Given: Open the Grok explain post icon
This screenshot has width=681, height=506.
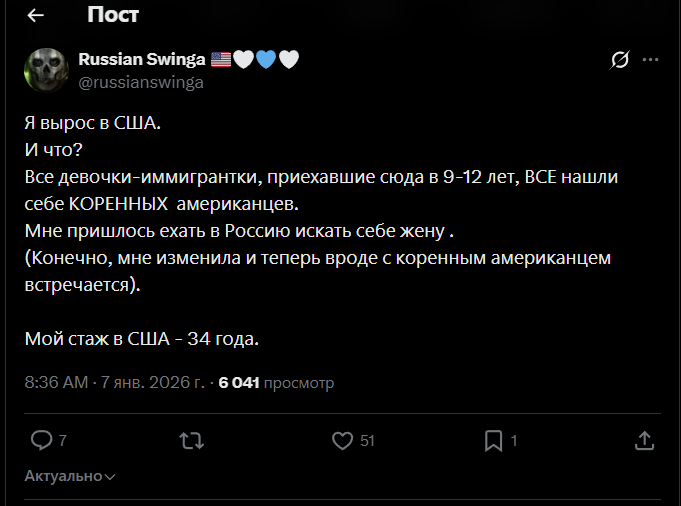Looking at the screenshot, I should [619, 60].
